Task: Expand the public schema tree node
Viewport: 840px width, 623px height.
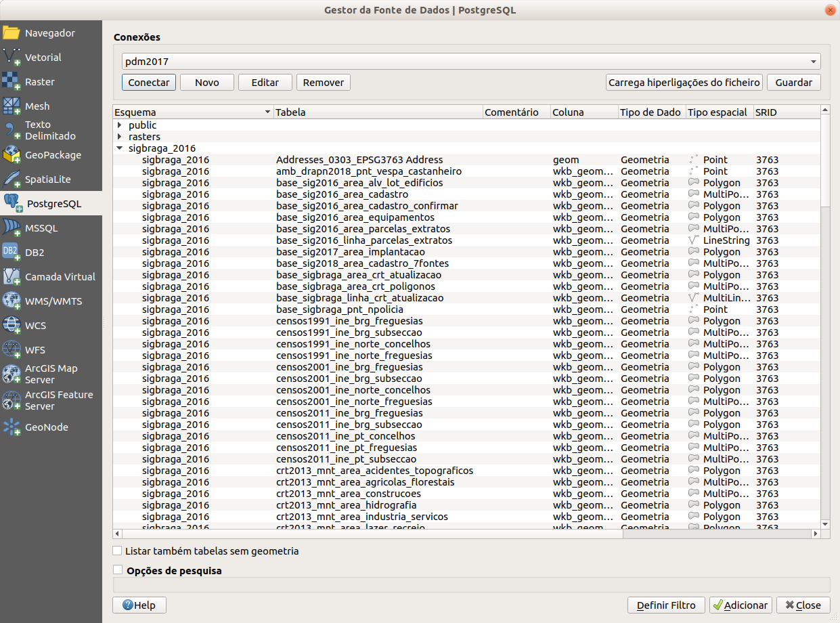Action: [x=120, y=125]
